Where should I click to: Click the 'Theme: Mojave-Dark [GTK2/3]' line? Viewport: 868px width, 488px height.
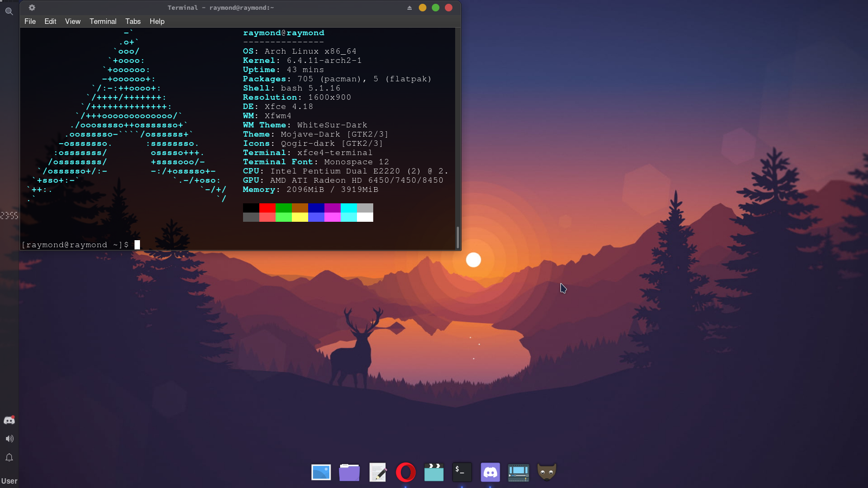(x=316, y=134)
